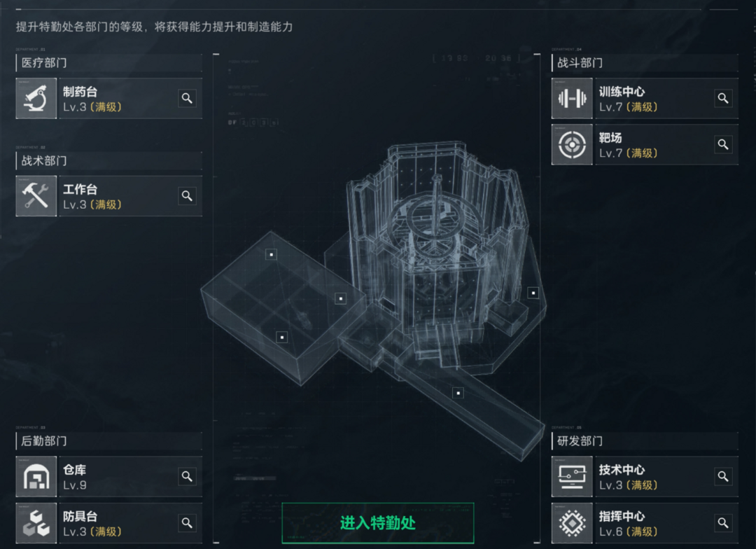
Task: Click the 进入特勤处 button
Action: tap(377, 523)
